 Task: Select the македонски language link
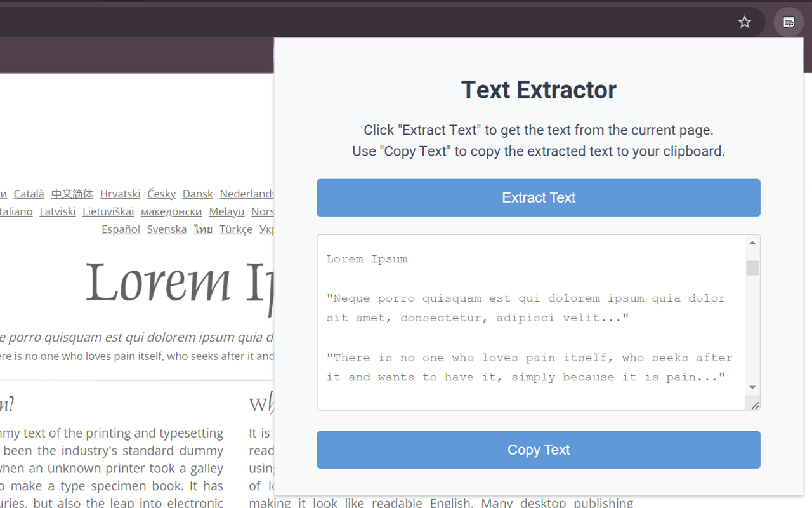pyautogui.click(x=171, y=211)
